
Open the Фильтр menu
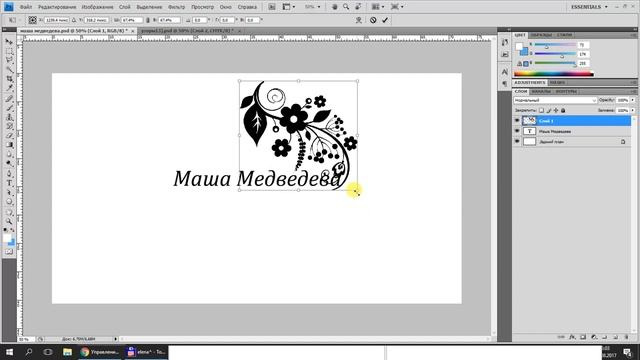(x=176, y=7)
